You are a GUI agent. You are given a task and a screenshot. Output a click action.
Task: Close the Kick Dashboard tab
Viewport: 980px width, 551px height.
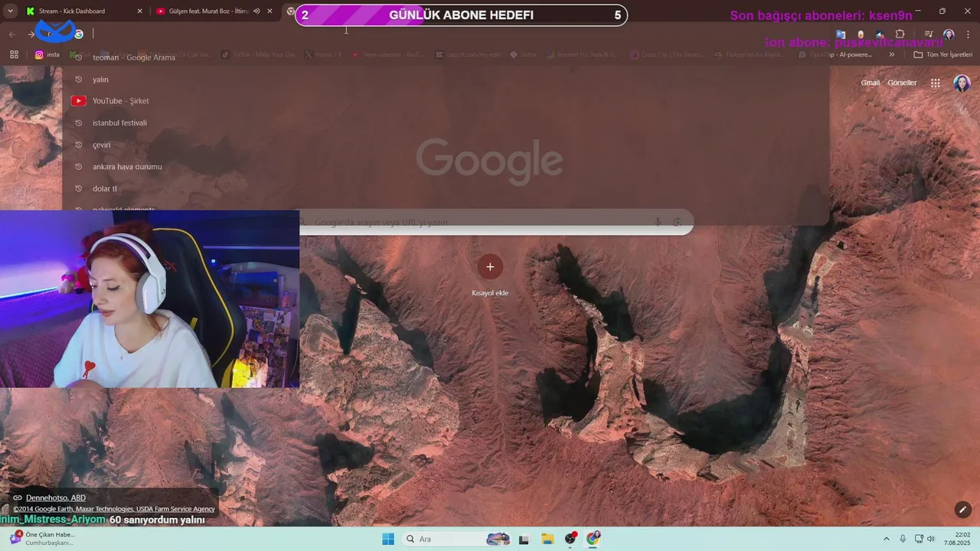pyautogui.click(x=139, y=11)
